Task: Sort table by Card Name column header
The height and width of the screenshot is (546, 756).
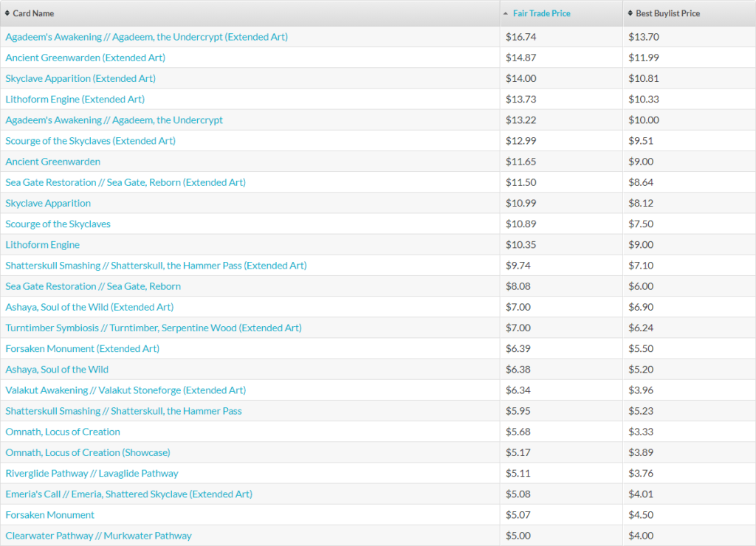Action: 250,13
